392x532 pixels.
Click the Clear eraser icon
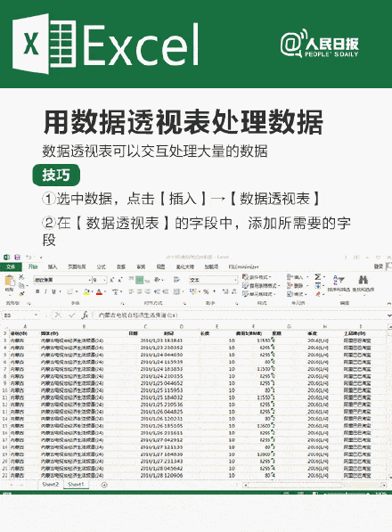[318, 294]
